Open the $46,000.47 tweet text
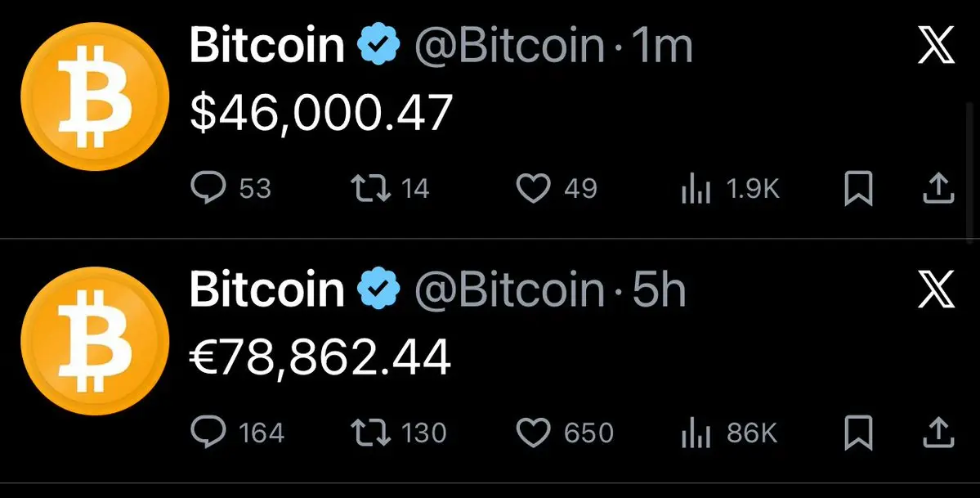980x498 pixels. coord(320,114)
